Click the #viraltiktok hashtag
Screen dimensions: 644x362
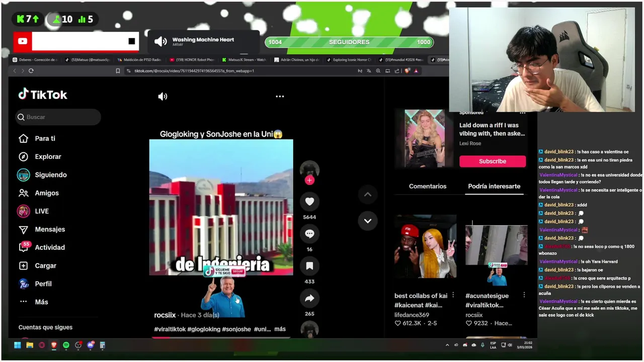170,329
